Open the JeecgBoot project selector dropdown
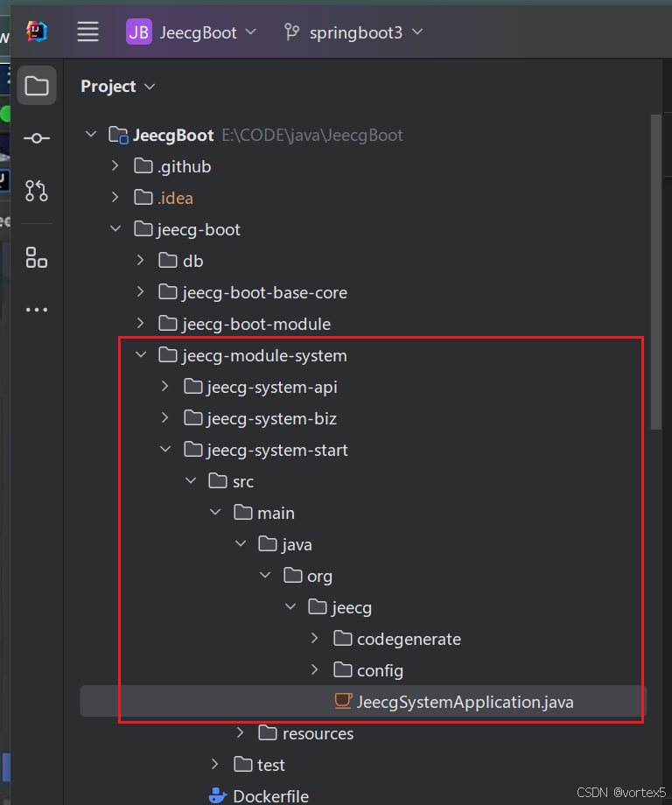This screenshot has height=805, width=672. (192, 31)
